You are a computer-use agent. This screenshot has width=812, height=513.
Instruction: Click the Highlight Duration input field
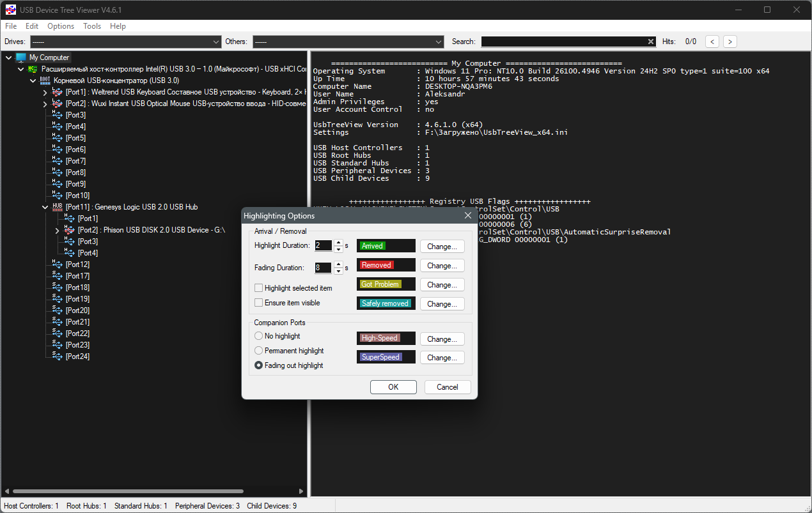[324, 245]
